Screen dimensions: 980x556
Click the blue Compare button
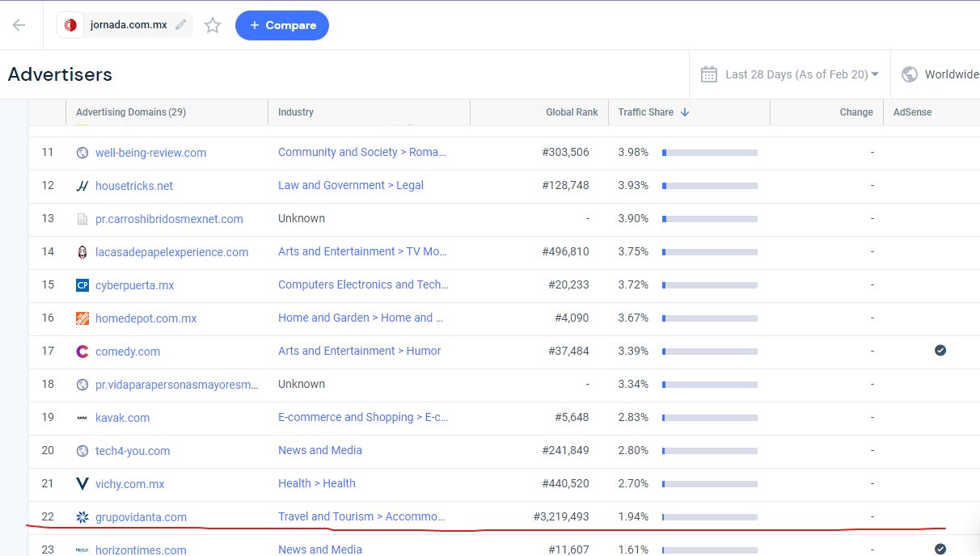point(282,25)
